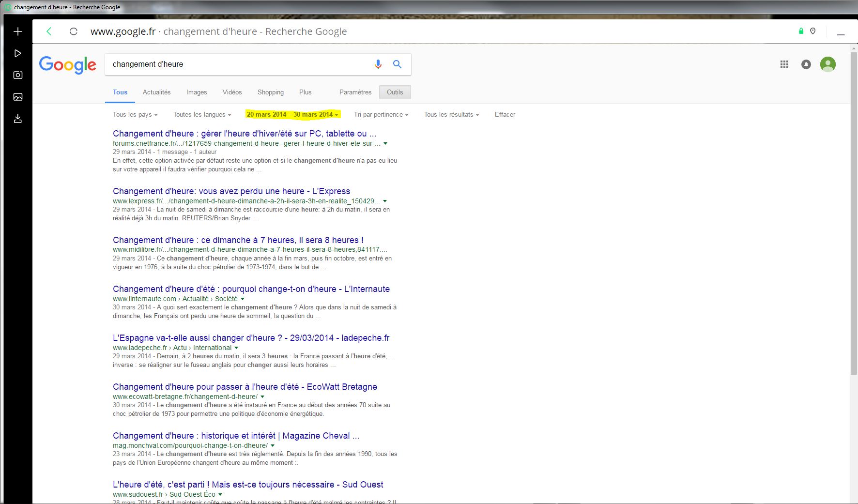Image resolution: width=858 pixels, height=504 pixels.
Task: Open the Google apps grid
Action: [784, 64]
